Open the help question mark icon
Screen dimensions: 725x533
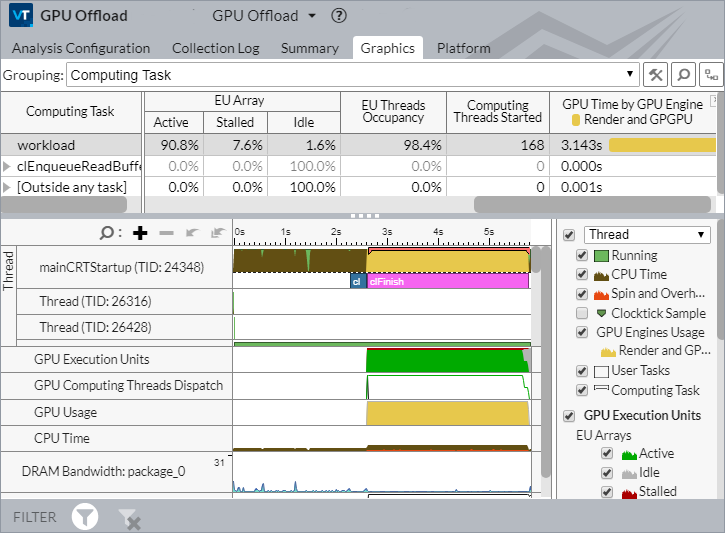pyautogui.click(x=339, y=16)
